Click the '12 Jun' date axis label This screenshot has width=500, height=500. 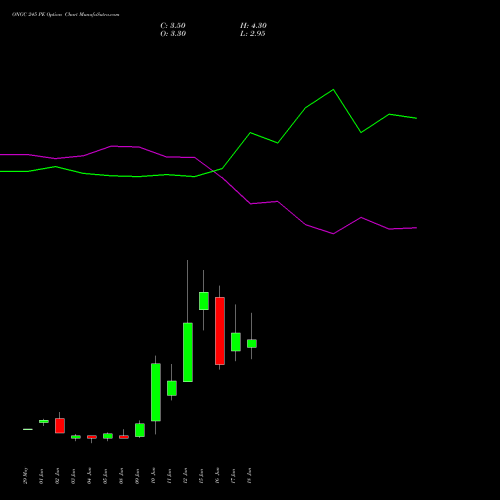(x=186, y=476)
